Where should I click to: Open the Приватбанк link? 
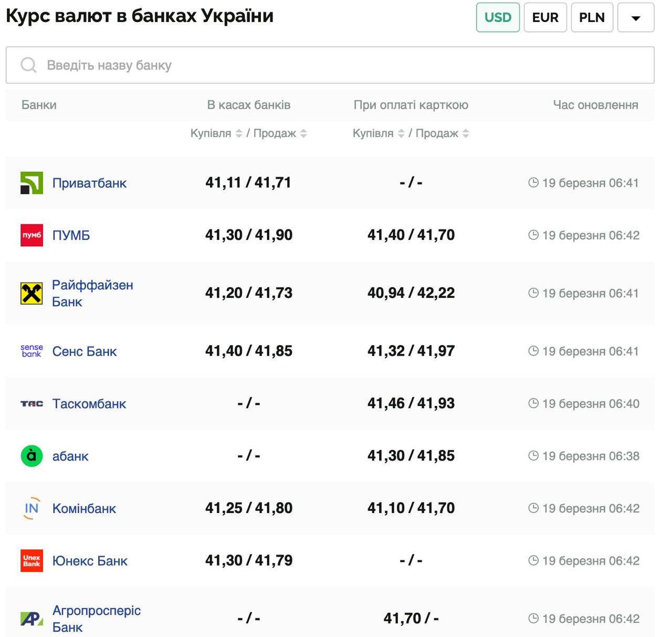coord(89,183)
